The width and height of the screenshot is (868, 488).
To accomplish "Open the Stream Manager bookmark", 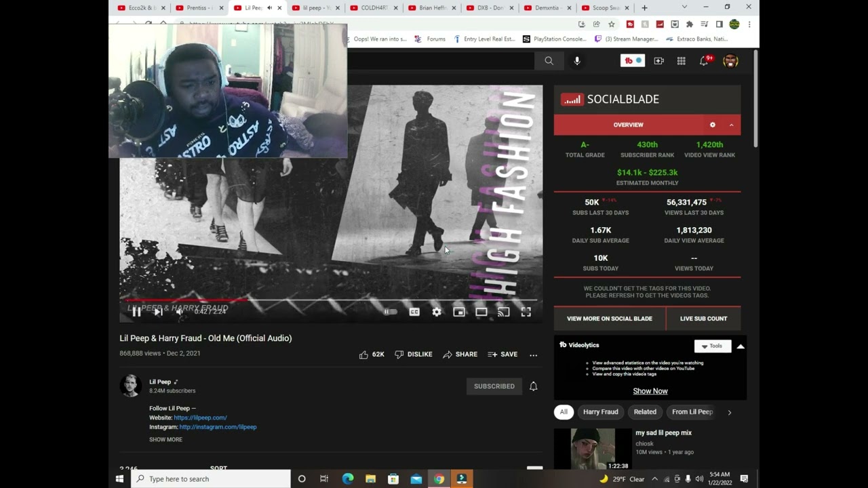I will [626, 39].
